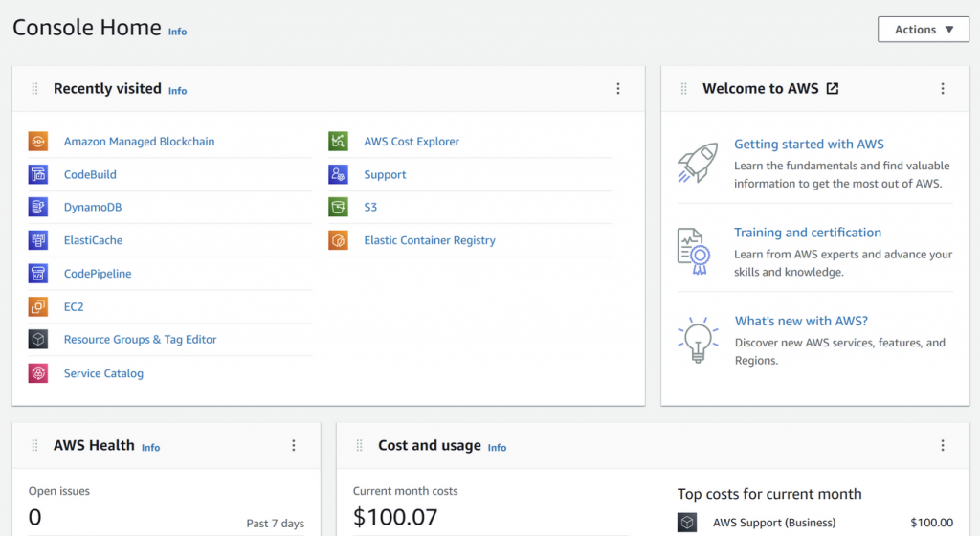The height and width of the screenshot is (536, 980).
Task: Open the external link icon beside Welcome to AWS
Action: point(833,88)
